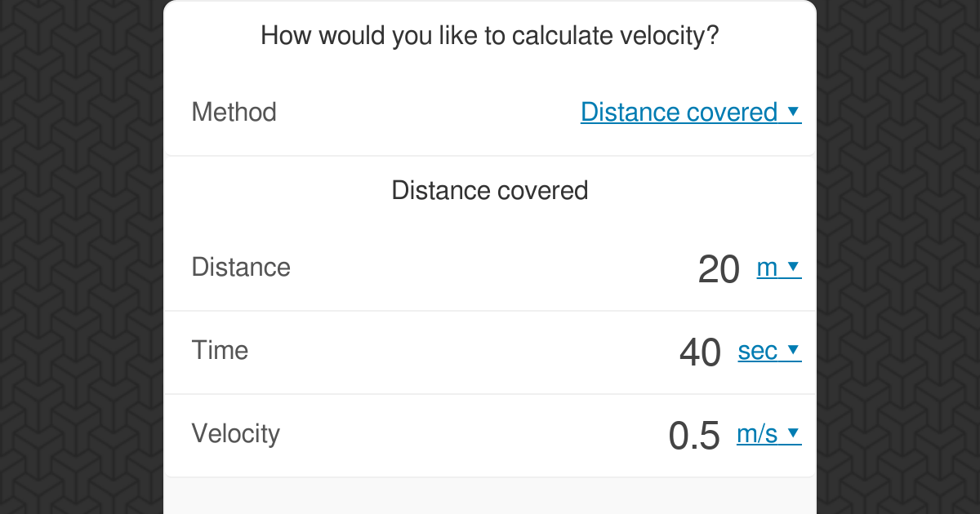Click the Distance row label
Screen dimensions: 980x514
point(241,267)
